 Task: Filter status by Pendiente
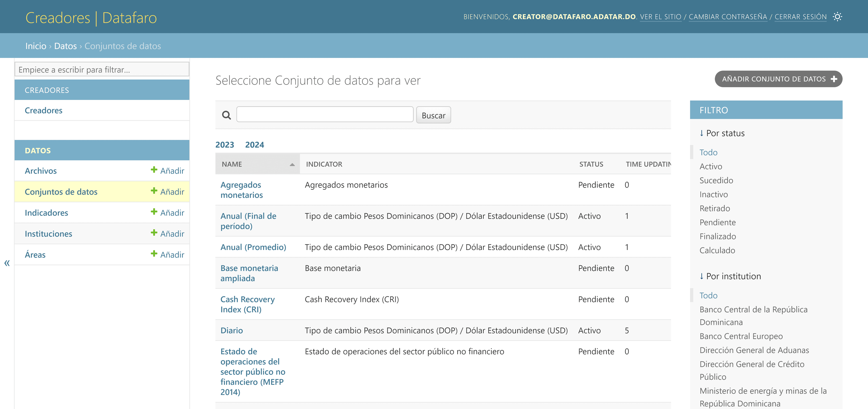pyautogui.click(x=717, y=222)
